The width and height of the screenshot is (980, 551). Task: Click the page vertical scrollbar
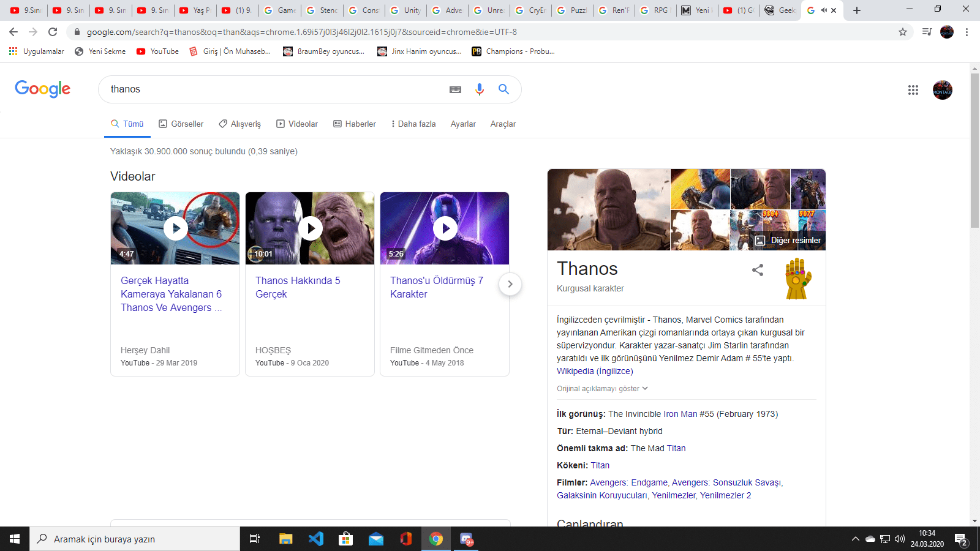(x=974, y=150)
